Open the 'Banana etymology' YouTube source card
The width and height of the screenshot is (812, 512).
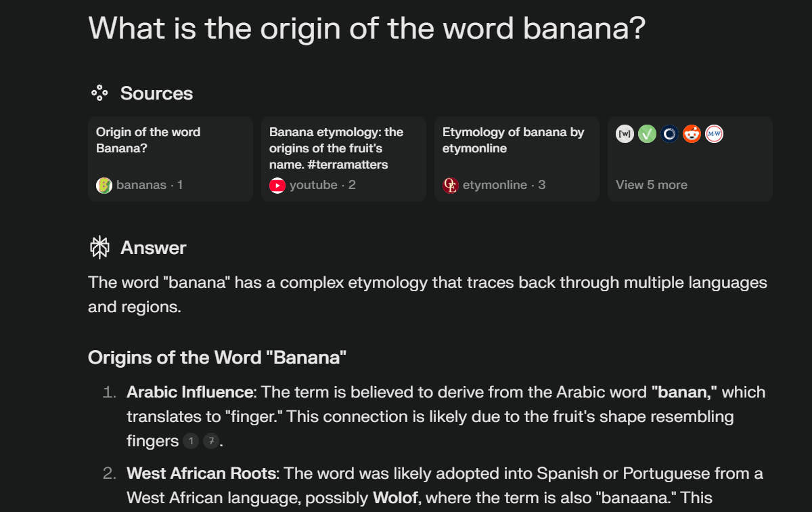click(343, 158)
